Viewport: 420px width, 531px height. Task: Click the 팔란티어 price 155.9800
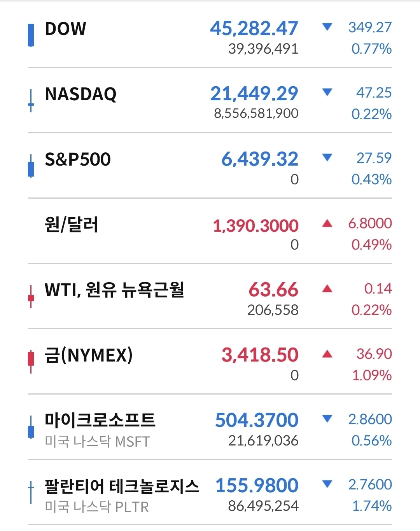click(257, 486)
